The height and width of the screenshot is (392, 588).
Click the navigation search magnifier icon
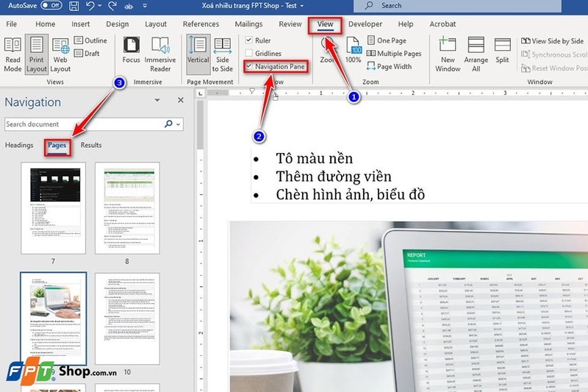click(x=168, y=124)
